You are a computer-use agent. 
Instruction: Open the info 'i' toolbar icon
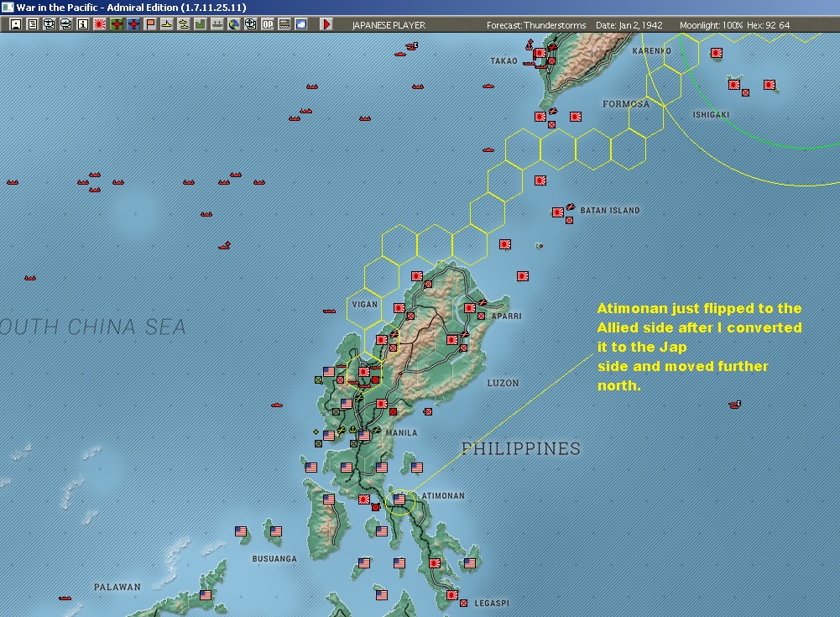(x=83, y=24)
